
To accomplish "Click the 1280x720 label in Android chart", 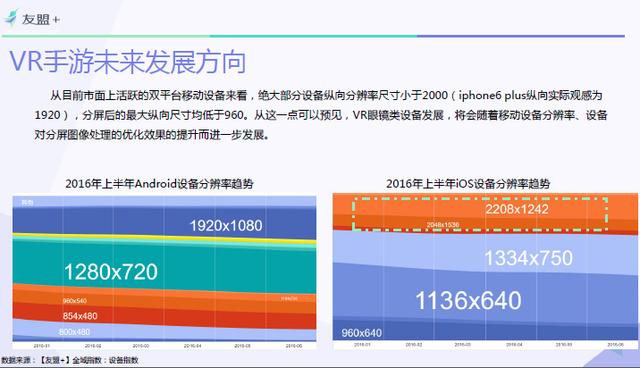I will (x=111, y=272).
